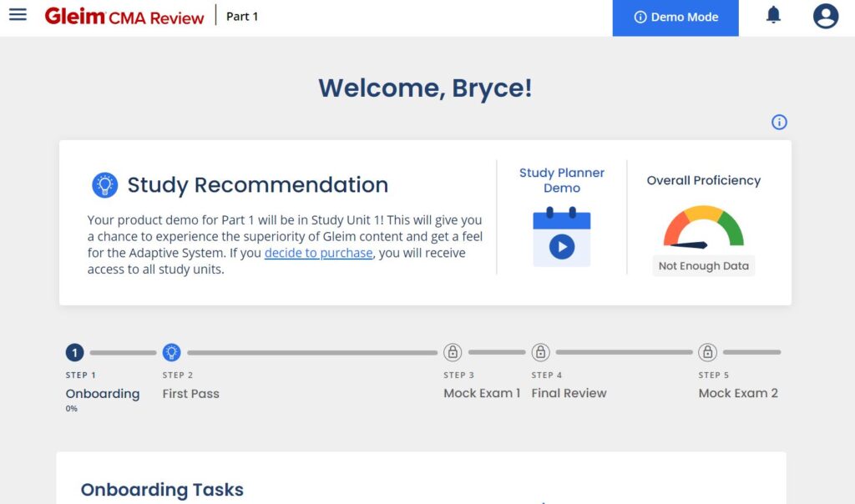The height and width of the screenshot is (504, 855).
Task: Open the decide to purchase link
Action: pyautogui.click(x=318, y=253)
